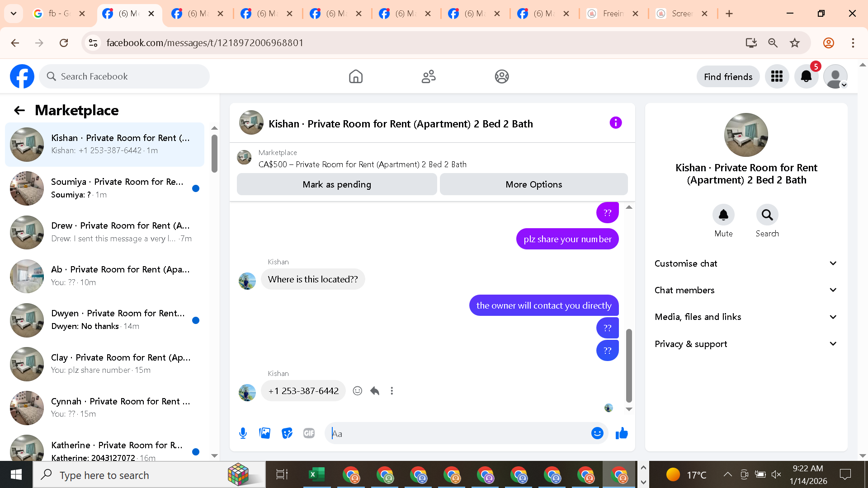Open the GIF picker icon
868x488 pixels.
[309, 433]
